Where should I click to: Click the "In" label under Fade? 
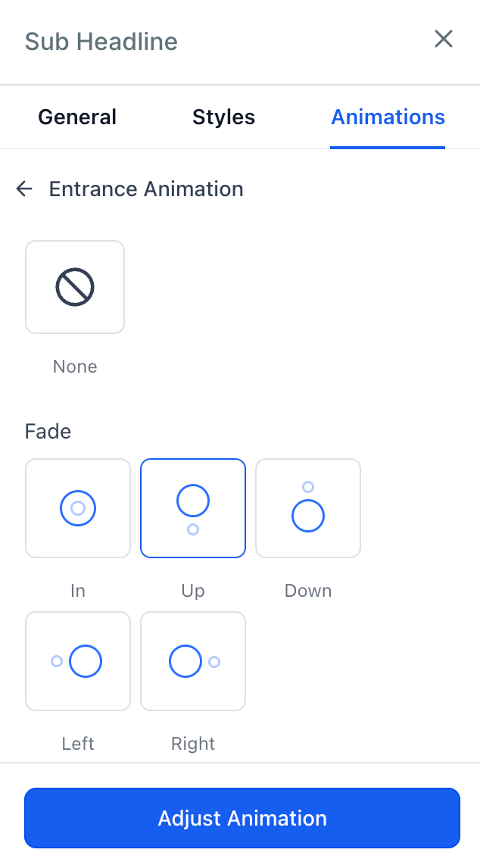78,591
